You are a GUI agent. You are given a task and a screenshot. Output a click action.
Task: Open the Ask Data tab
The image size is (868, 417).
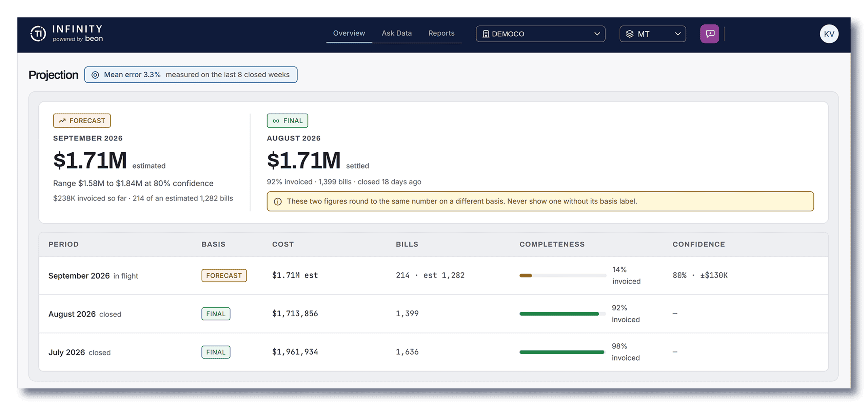click(396, 33)
